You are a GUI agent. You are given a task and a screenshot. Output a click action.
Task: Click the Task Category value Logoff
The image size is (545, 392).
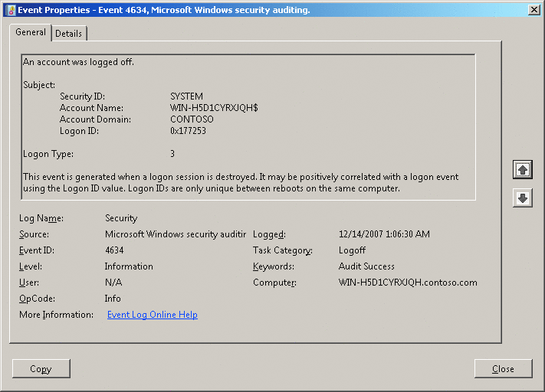[x=353, y=250]
